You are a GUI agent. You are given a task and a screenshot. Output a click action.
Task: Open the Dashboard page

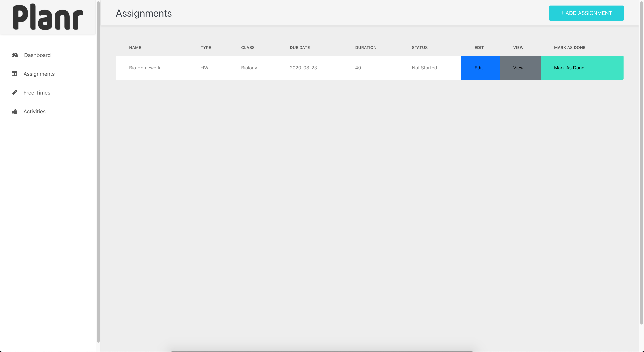tap(37, 55)
